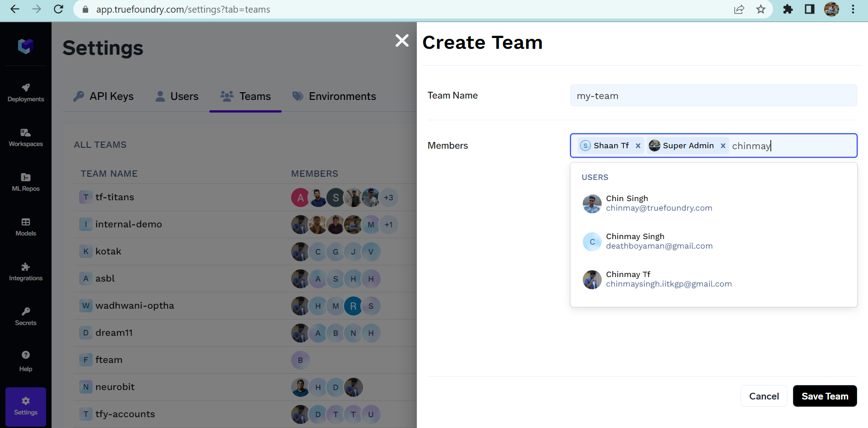Image resolution: width=868 pixels, height=428 pixels.
Task: Switch to API Keys tab
Action: (103, 96)
